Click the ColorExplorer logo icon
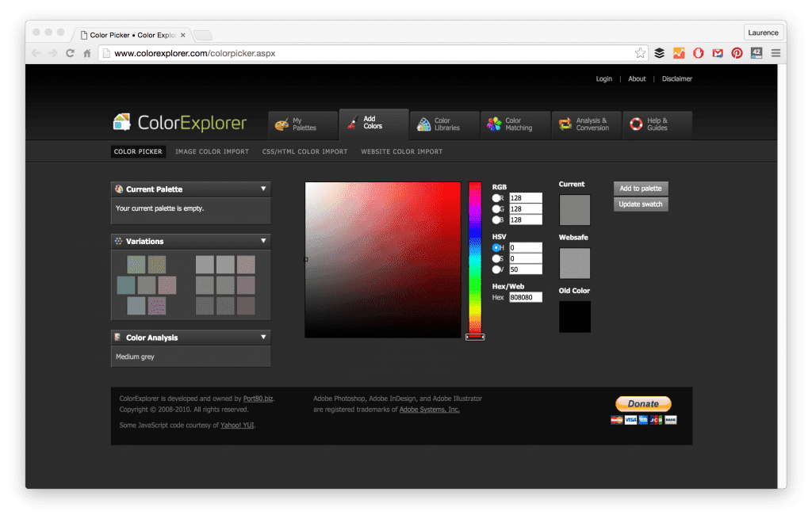The image size is (812, 519). coord(123,123)
